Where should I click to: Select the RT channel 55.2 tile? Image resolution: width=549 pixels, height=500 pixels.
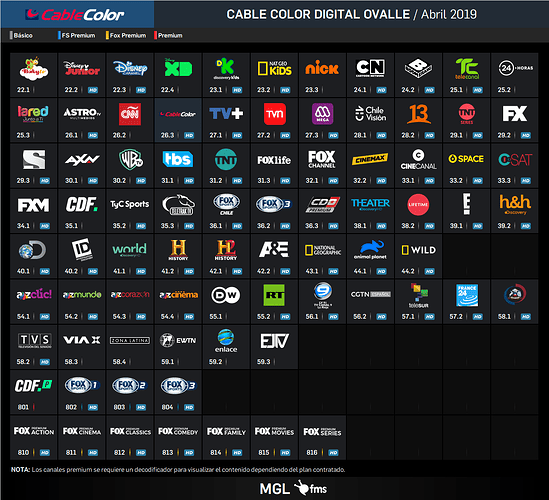point(274,301)
